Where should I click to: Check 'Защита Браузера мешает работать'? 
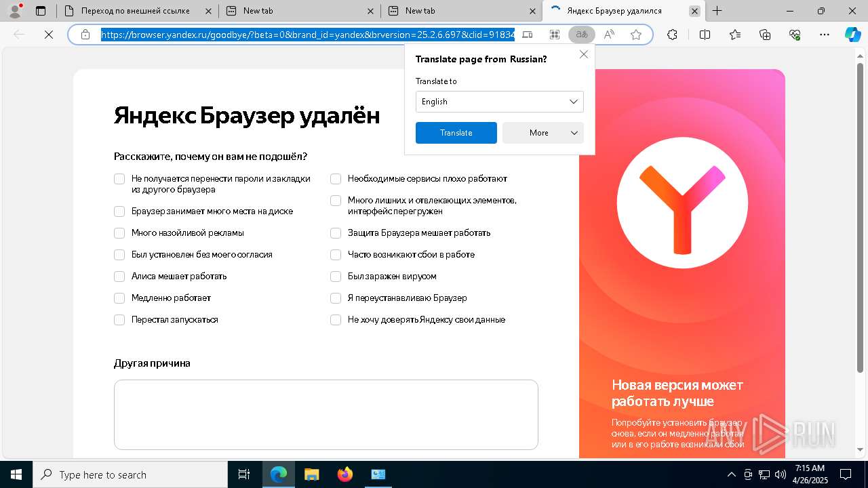[336, 233]
